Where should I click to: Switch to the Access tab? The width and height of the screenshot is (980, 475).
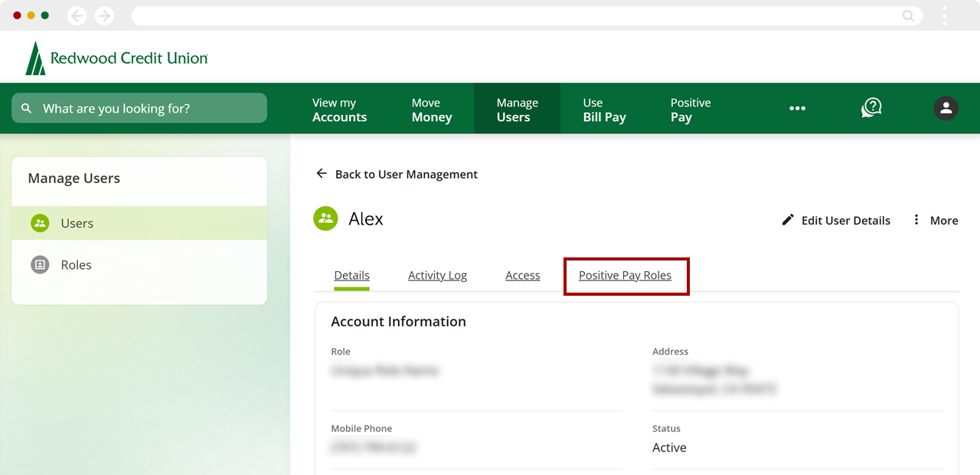click(523, 275)
